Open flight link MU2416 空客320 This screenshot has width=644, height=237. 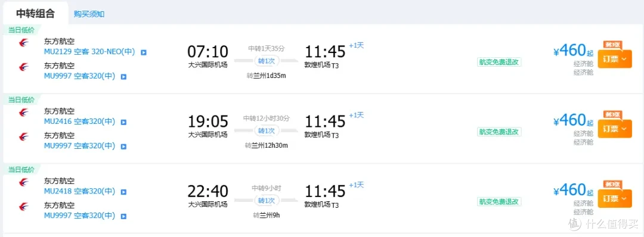[80, 122]
